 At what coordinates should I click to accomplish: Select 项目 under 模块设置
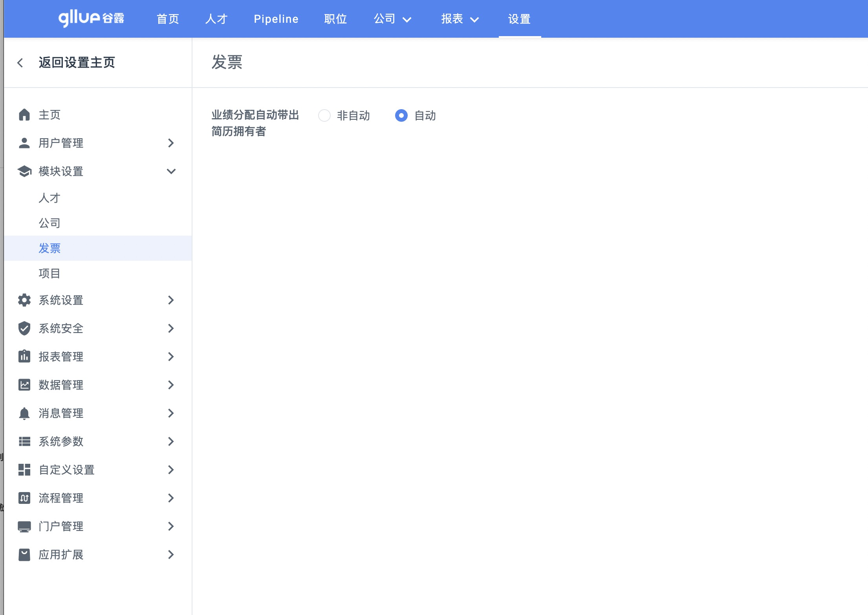click(x=49, y=273)
